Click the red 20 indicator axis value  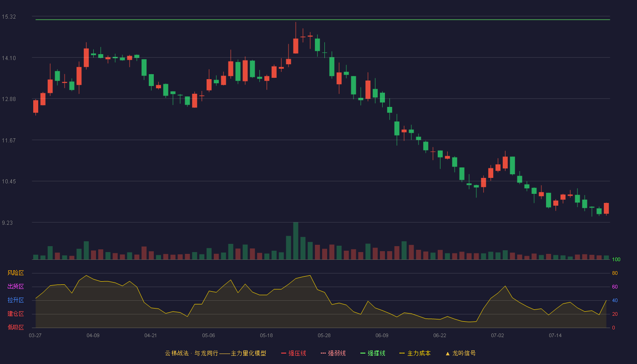coord(615,314)
